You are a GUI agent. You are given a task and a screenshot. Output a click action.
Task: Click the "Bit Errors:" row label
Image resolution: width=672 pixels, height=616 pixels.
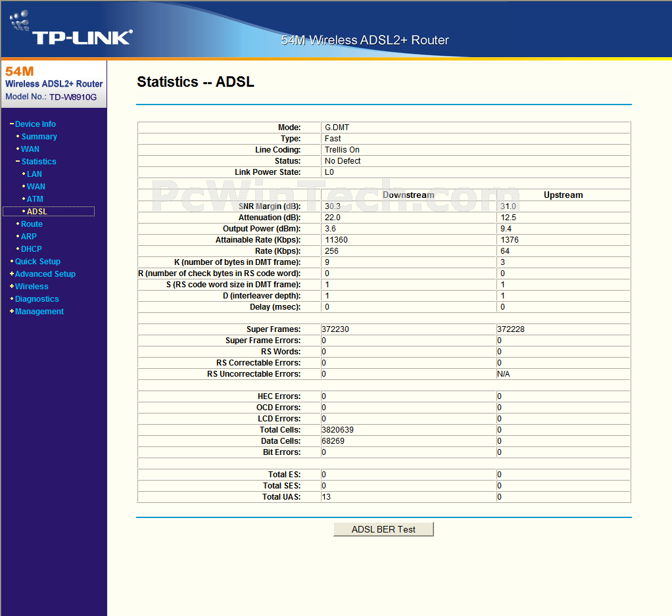pyautogui.click(x=282, y=452)
